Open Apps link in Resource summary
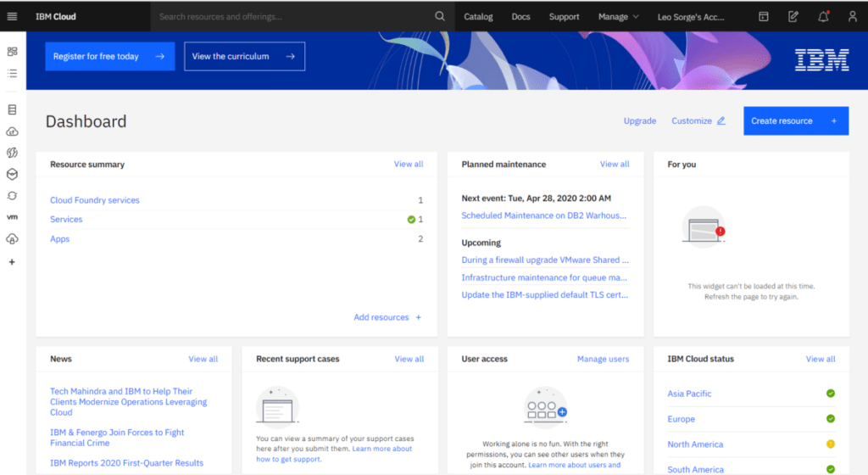This screenshot has height=475, width=868. pos(60,239)
